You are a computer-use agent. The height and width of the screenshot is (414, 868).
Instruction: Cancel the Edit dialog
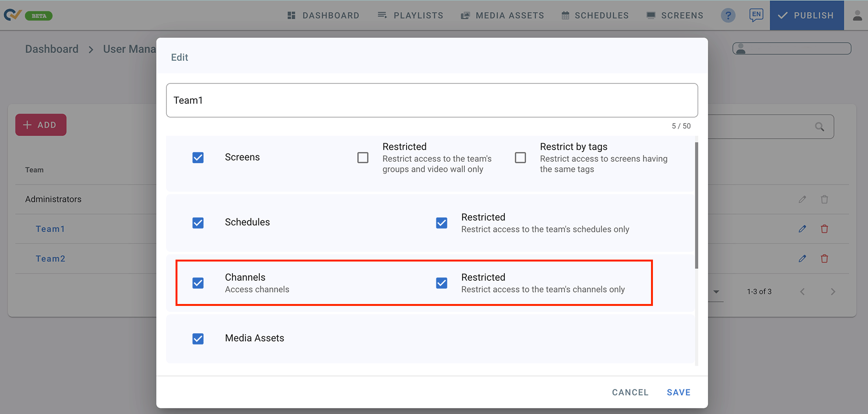coord(630,392)
